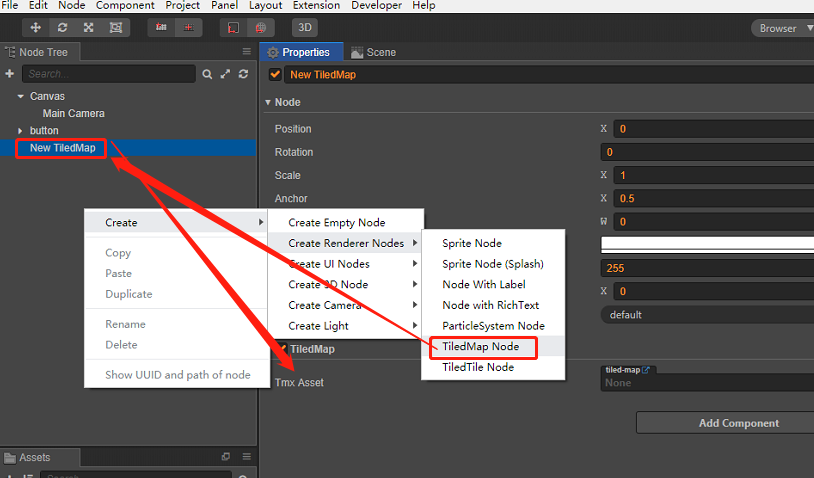
Task: Choose TiledMap Node from submenu
Action: pos(481,347)
